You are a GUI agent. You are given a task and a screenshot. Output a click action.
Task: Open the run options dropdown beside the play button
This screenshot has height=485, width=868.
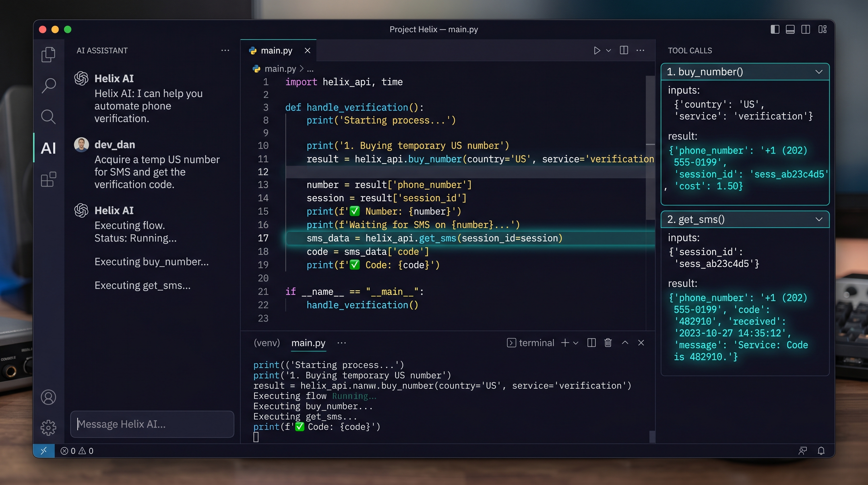pyautogui.click(x=608, y=51)
